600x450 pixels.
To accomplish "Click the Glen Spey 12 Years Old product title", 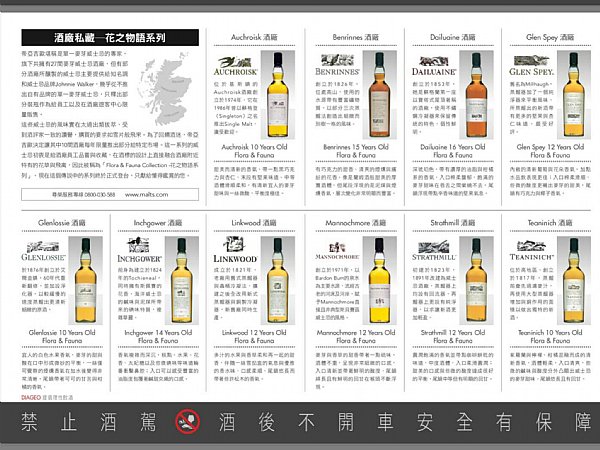I will pyautogui.click(x=550, y=151).
